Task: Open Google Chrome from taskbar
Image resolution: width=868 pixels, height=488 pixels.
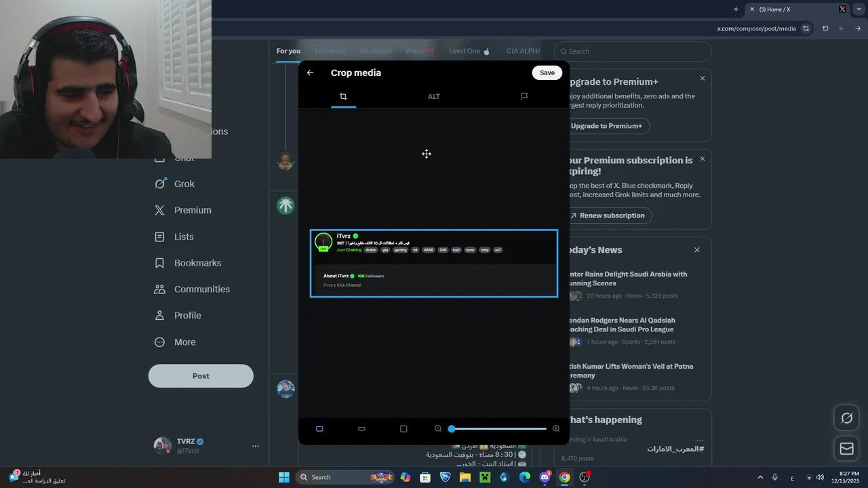Action: pyautogui.click(x=564, y=477)
